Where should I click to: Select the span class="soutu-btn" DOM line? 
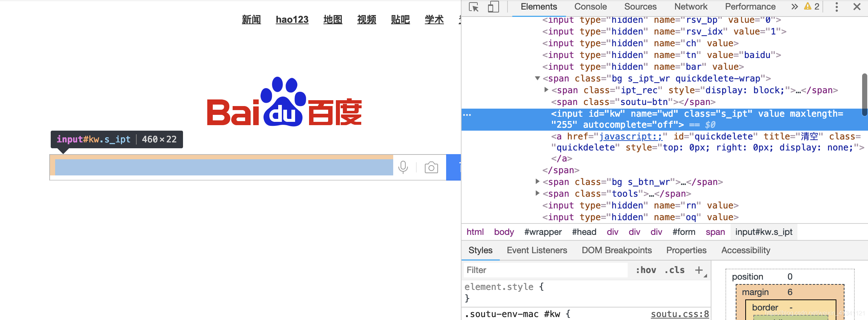[633, 102]
